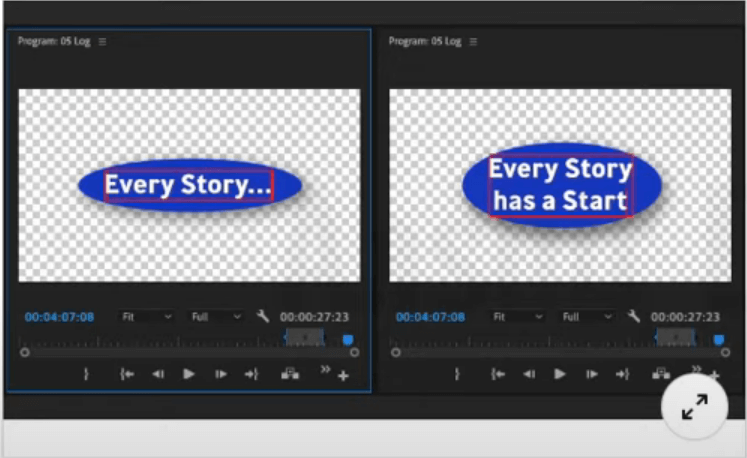The image size is (747, 458).
Task: Select the 'Every Story has a Start' text box
Action: click(561, 185)
